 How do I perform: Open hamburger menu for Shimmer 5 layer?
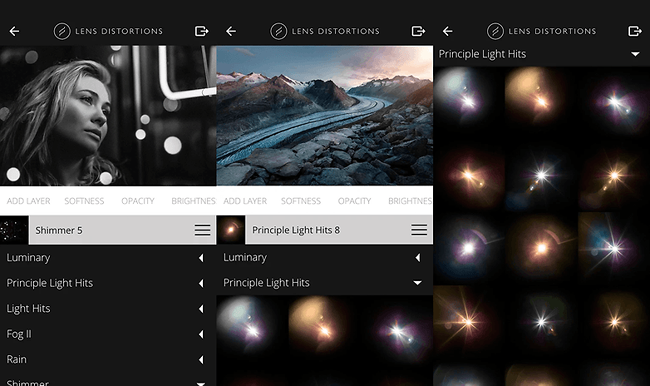pyautogui.click(x=202, y=230)
